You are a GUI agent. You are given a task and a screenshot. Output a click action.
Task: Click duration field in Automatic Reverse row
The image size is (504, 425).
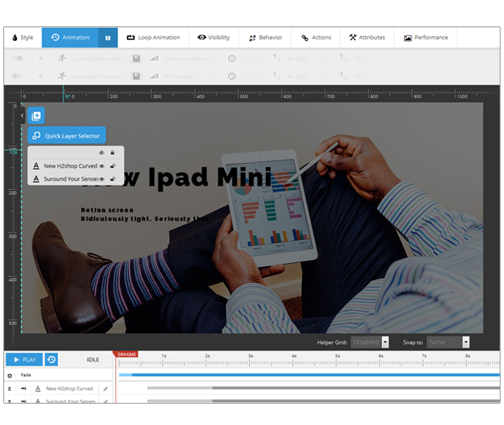click(252, 76)
